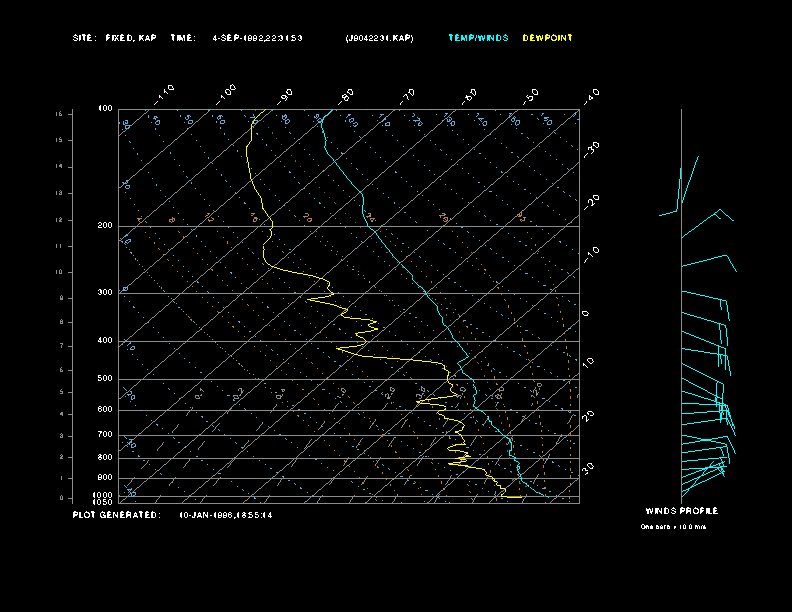The height and width of the screenshot is (612, 792).
Task: Click the yellow DEWPOINT legend label
Action: coord(548,38)
